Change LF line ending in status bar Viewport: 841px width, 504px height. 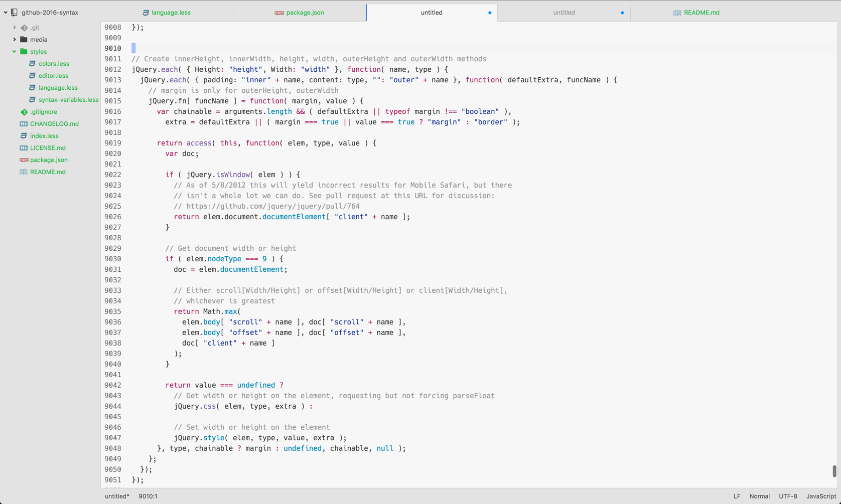[x=737, y=496]
